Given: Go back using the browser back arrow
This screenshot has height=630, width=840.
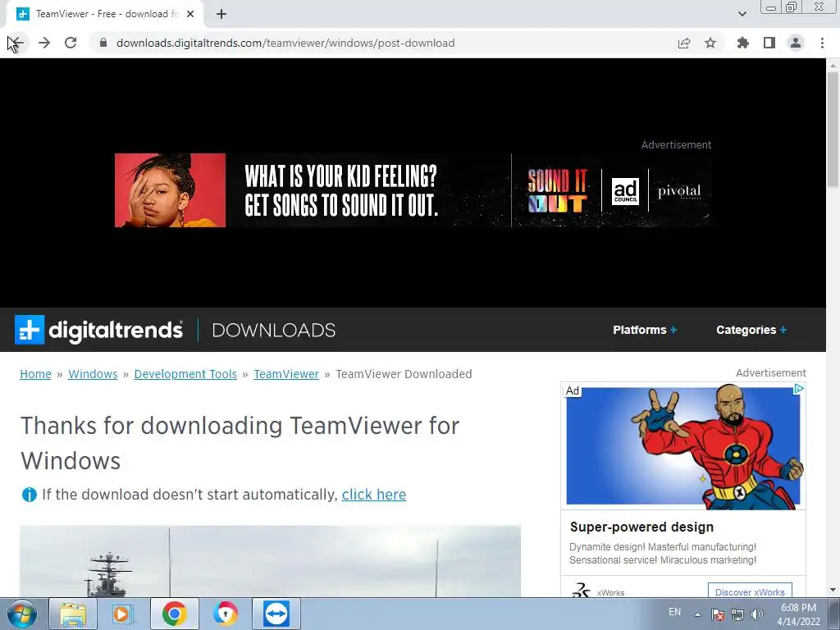Looking at the screenshot, I should (x=17, y=43).
